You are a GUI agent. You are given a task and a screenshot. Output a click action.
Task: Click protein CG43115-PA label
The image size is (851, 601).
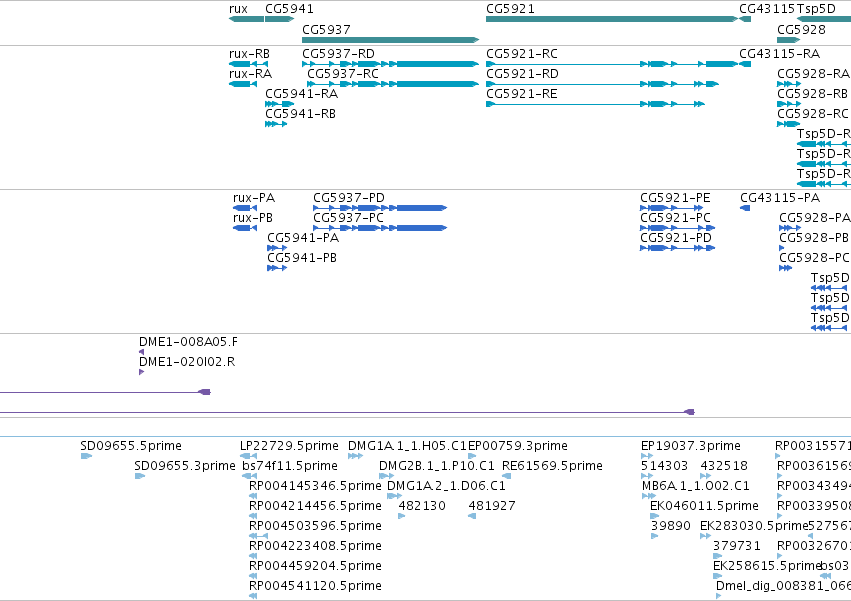[780, 198]
